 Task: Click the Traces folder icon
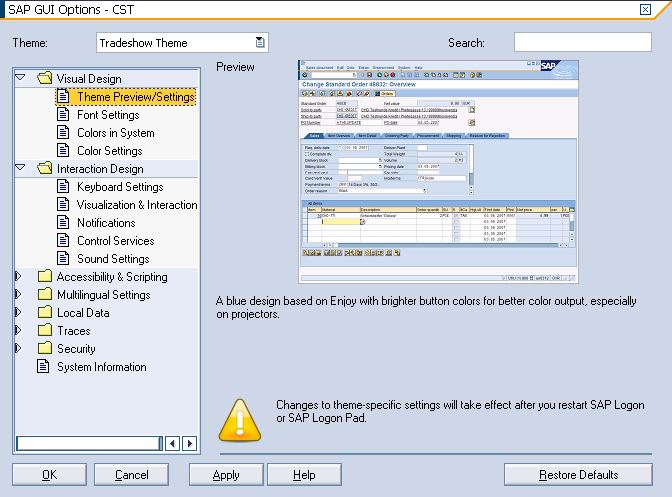[x=45, y=330]
